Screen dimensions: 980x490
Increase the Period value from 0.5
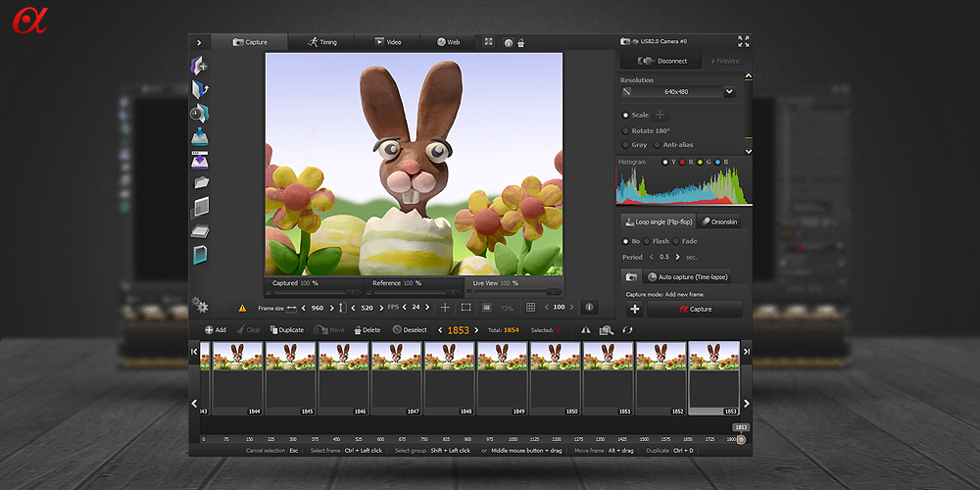677,257
